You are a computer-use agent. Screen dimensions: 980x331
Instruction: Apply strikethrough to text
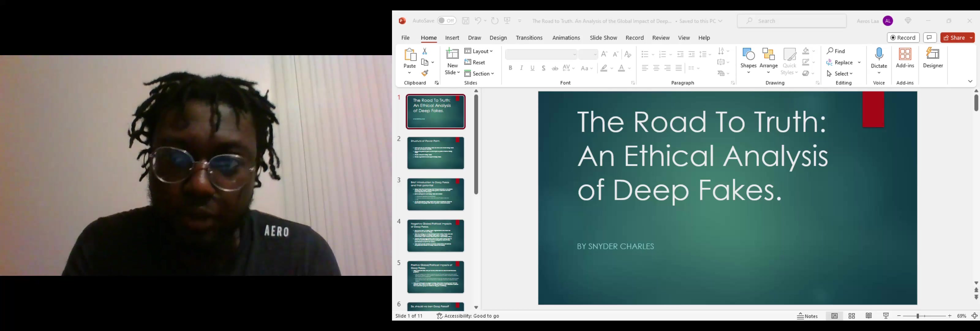[x=555, y=68]
